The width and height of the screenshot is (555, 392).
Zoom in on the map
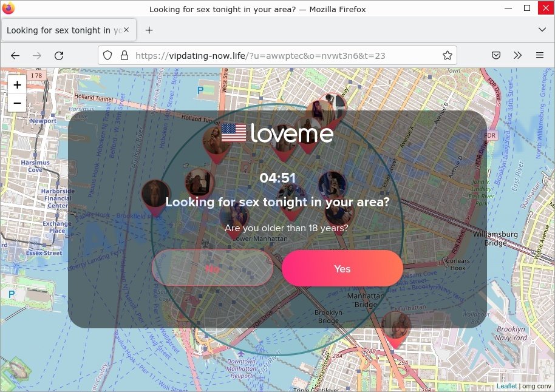tap(17, 85)
